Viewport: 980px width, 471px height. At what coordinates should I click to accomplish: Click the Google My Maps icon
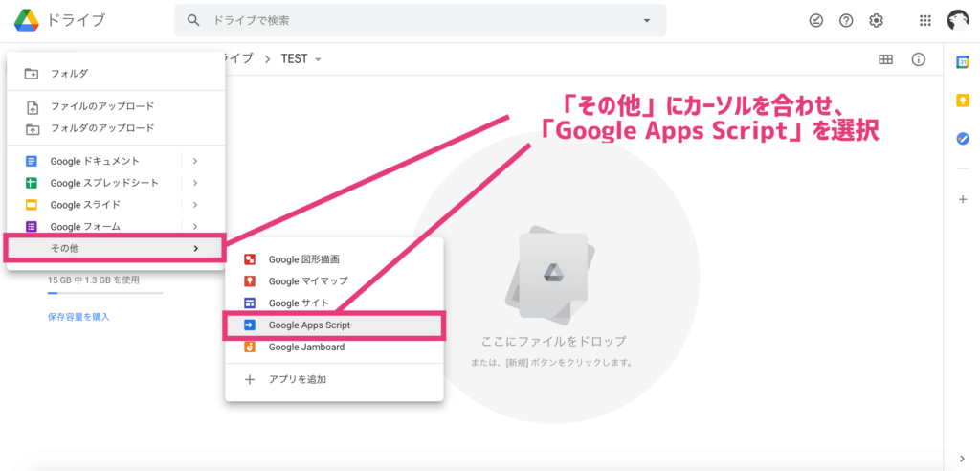pyautogui.click(x=250, y=280)
